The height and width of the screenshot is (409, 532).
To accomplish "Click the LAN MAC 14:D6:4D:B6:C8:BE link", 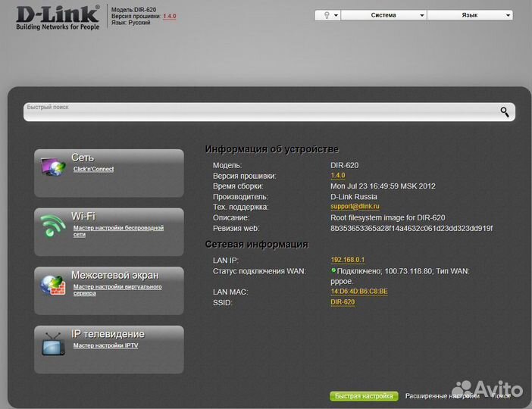I will click(359, 292).
